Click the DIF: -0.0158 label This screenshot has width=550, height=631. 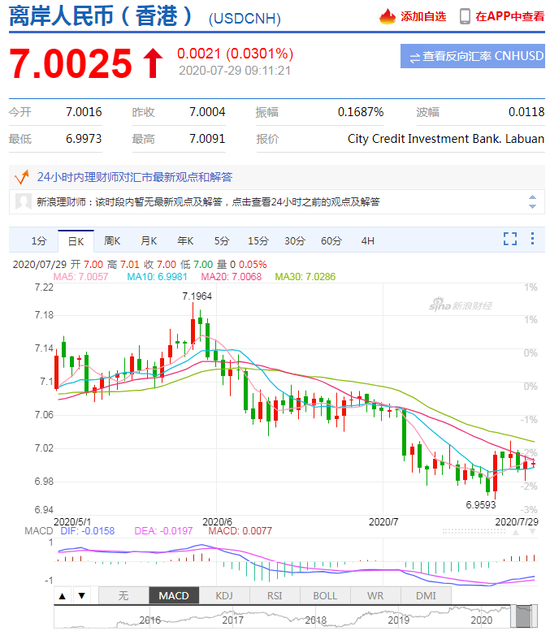pyautogui.click(x=87, y=531)
